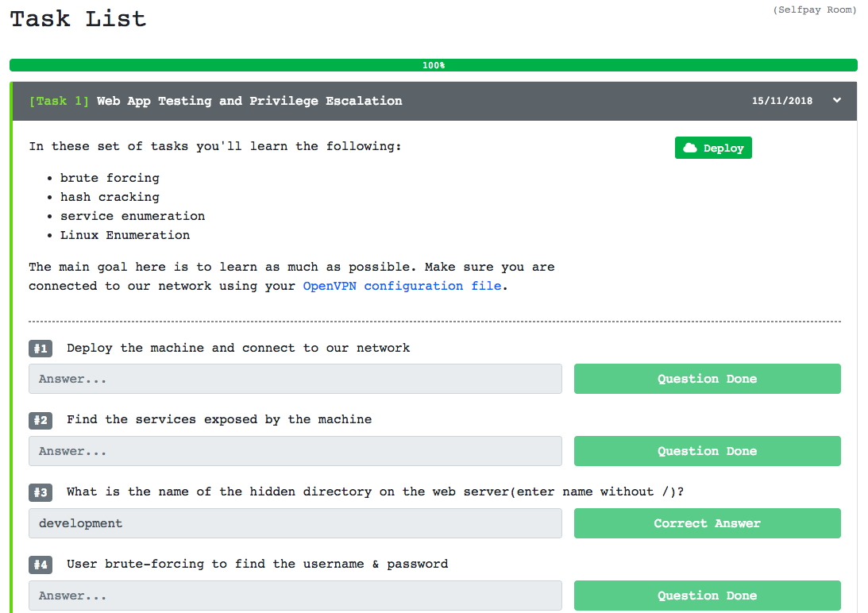Open the OpenVPN configuration file link
This screenshot has height=613, width=868.
pyautogui.click(x=401, y=286)
